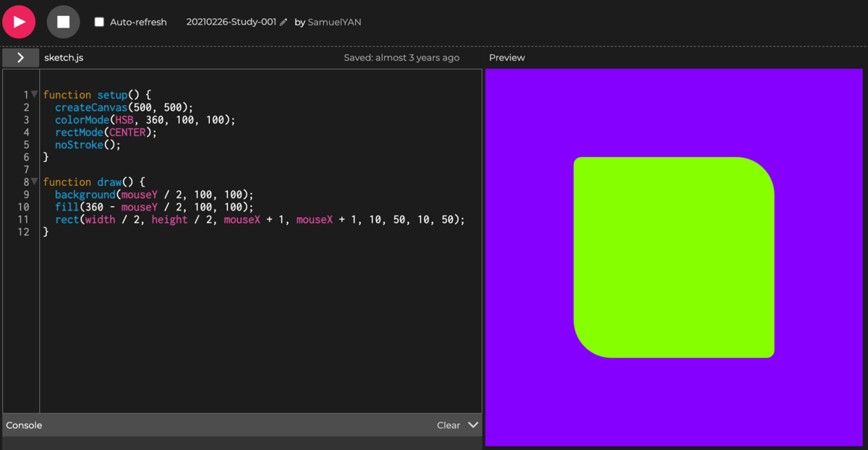Click the Preview panel heading
Viewport: 868px width, 450px height.
(x=507, y=57)
